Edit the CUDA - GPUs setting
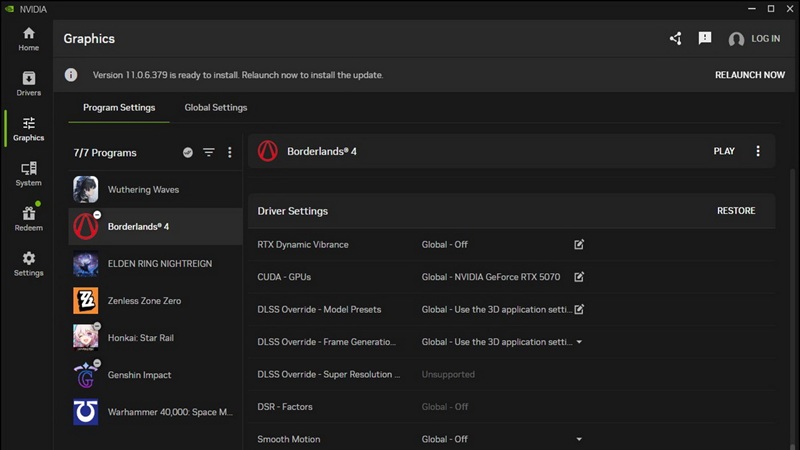 click(x=579, y=277)
